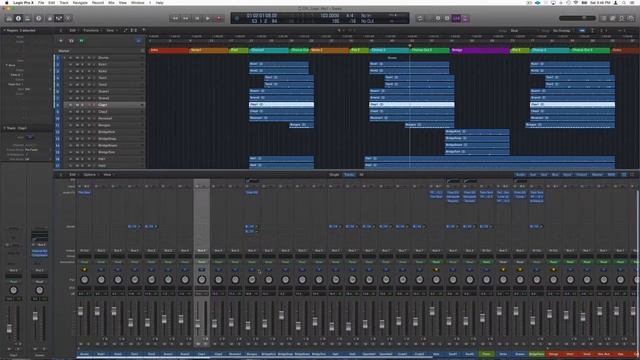
Task: Open the Note Pads button
Action: (x=613, y=18)
